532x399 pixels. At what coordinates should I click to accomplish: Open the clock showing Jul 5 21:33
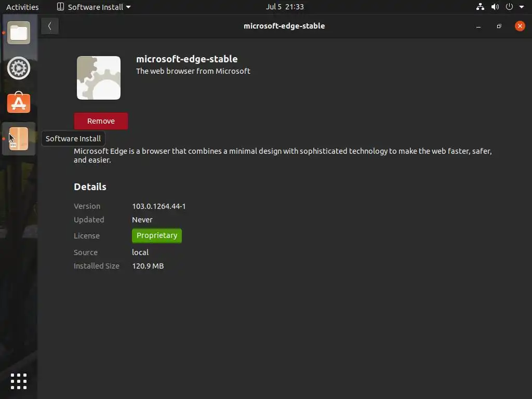285,7
